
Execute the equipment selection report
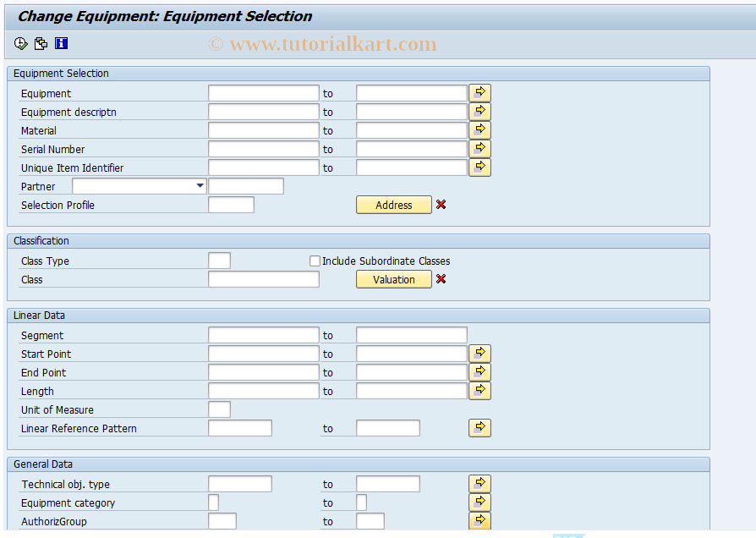(20, 43)
